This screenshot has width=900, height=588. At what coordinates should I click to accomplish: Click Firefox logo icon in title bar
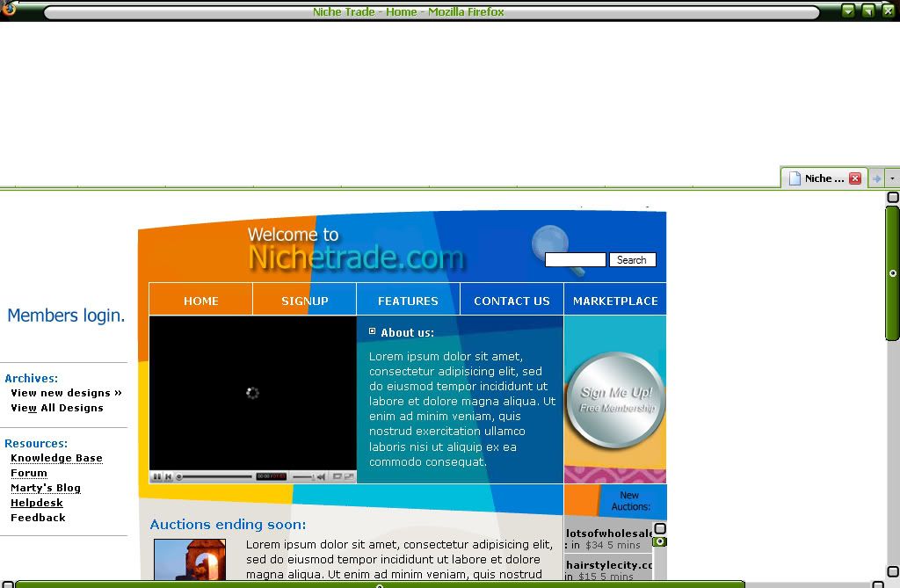tap(8, 8)
